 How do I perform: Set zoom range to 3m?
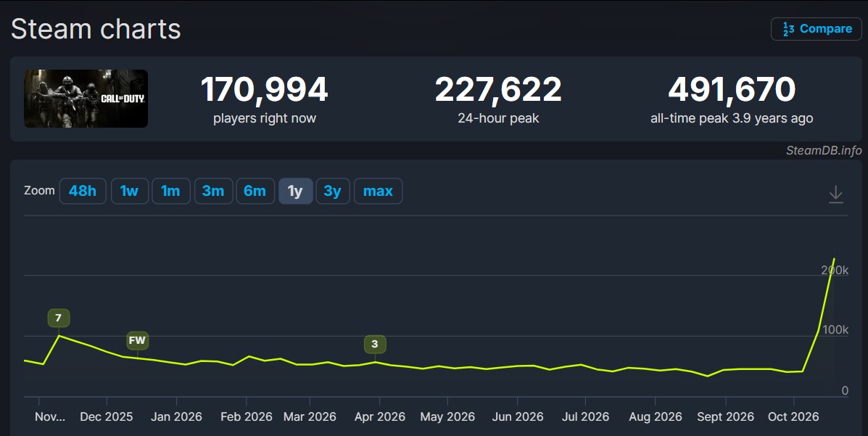coord(213,191)
